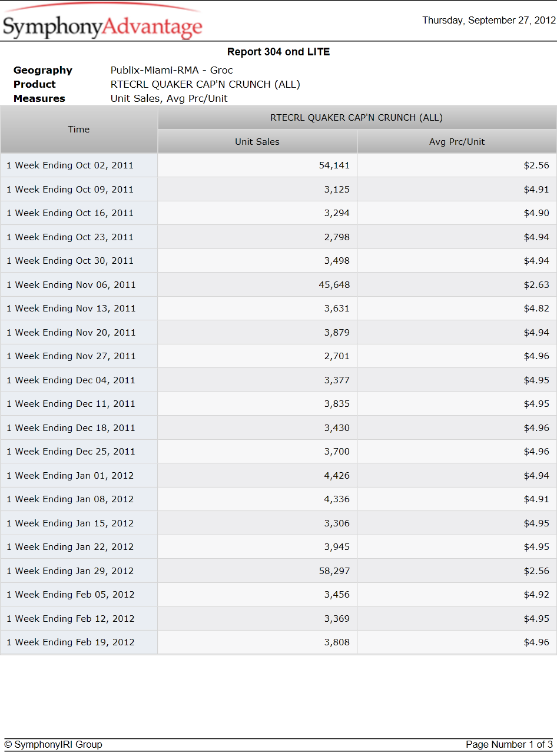Select the time cell Week Ending Oct 30, 2011

click(x=79, y=261)
